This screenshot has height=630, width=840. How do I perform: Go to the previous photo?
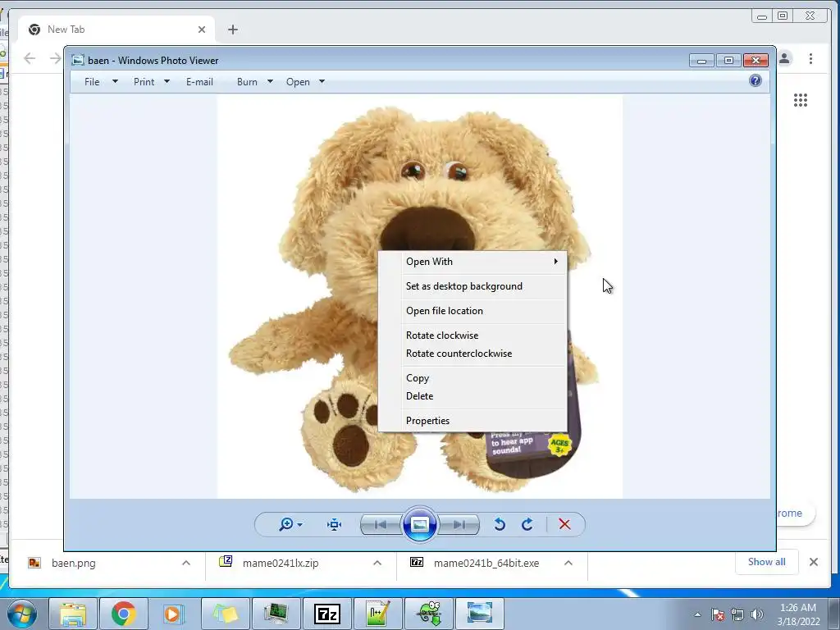tap(381, 524)
